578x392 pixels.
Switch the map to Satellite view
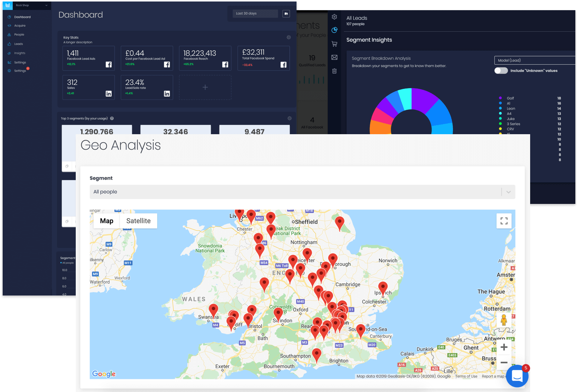point(138,221)
